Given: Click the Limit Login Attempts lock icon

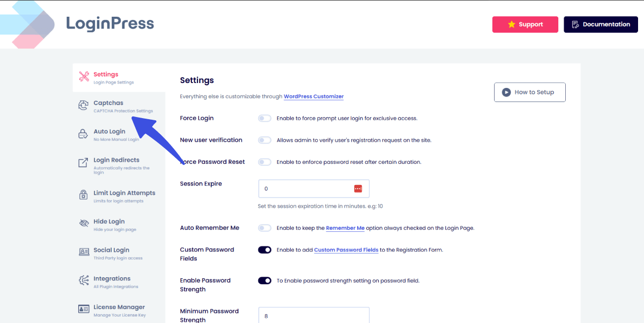Looking at the screenshot, I should 84,195.
